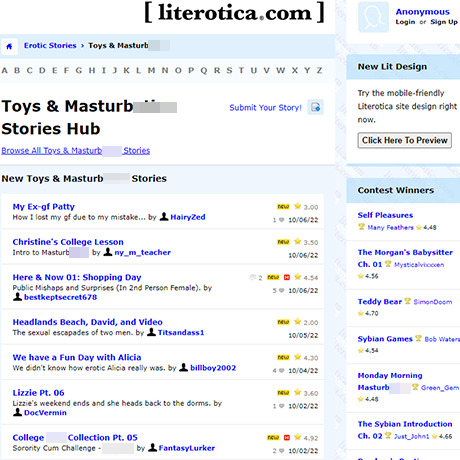The image size is (460, 460).
Task: Open Headlands Beach, David, and Video
Action: tap(88, 322)
